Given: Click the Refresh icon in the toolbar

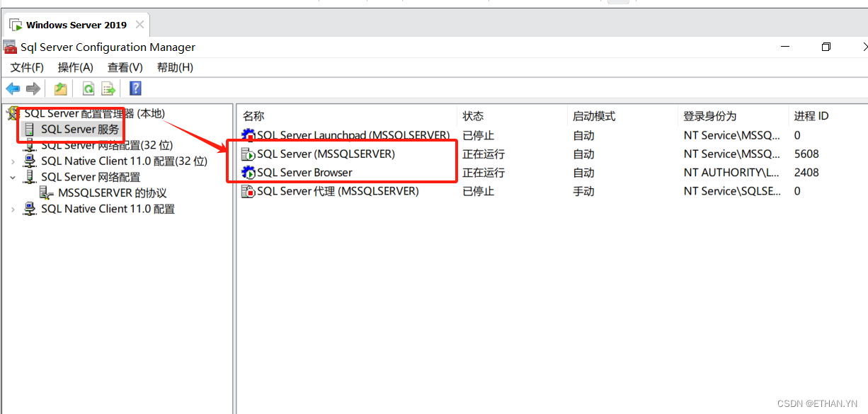Looking at the screenshot, I should [x=88, y=88].
